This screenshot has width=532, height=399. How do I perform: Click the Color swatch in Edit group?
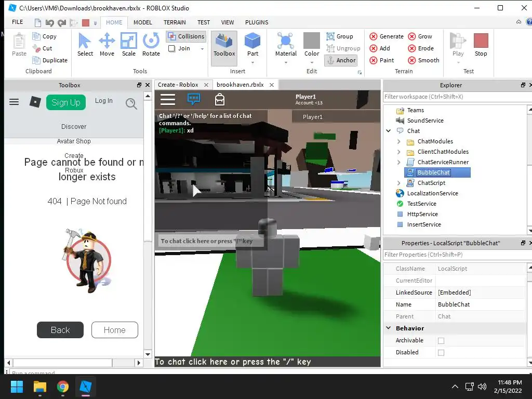tap(312, 41)
